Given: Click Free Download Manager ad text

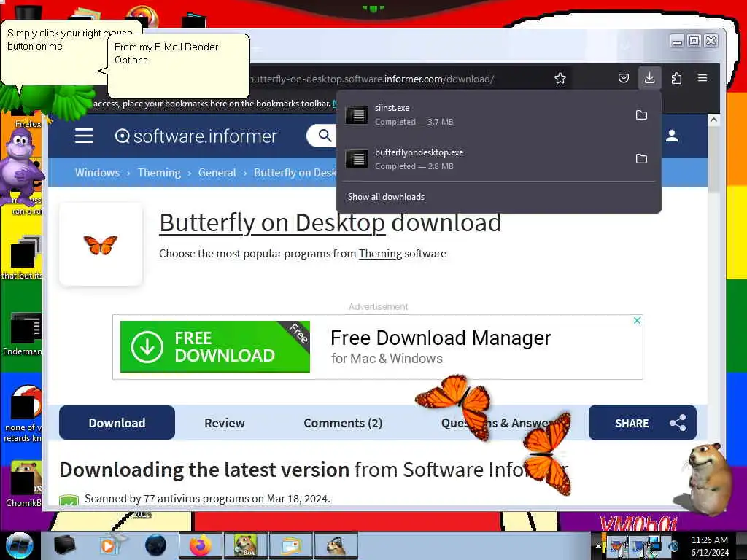Looking at the screenshot, I should 440,338.
